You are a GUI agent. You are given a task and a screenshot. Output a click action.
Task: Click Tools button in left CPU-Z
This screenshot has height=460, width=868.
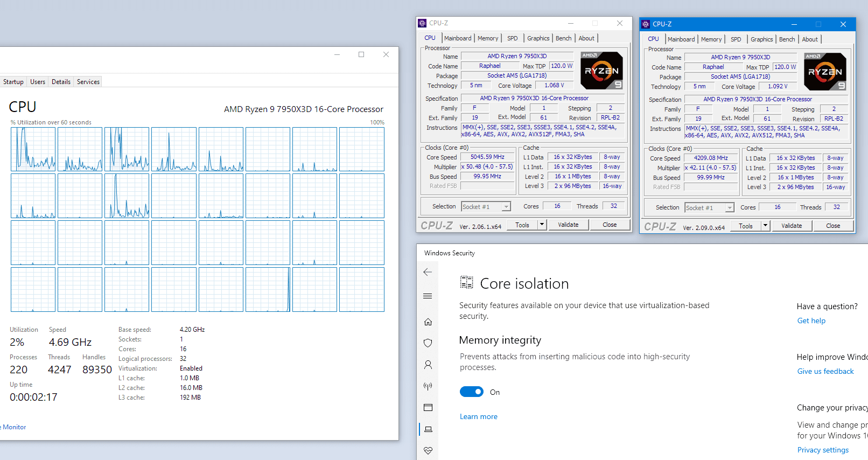point(522,225)
